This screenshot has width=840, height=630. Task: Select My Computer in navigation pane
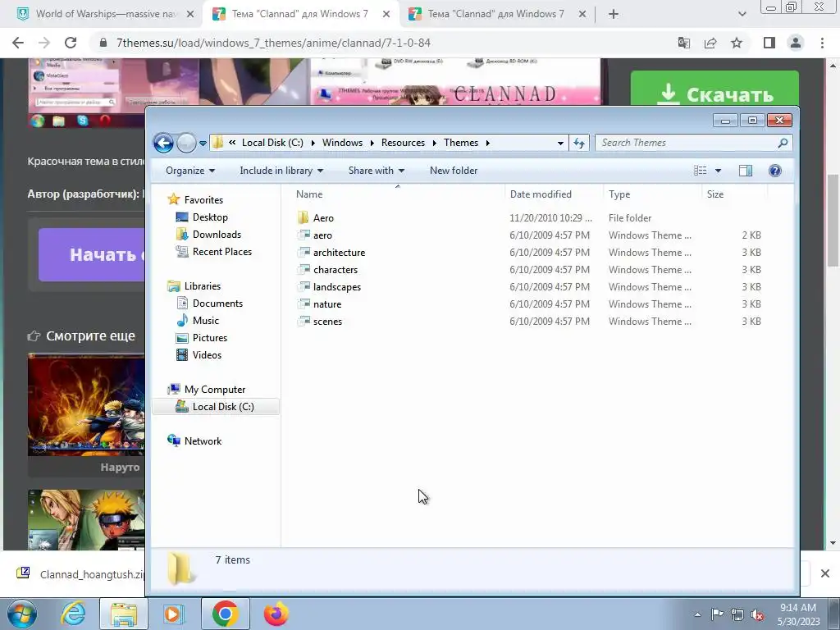pyautogui.click(x=214, y=390)
